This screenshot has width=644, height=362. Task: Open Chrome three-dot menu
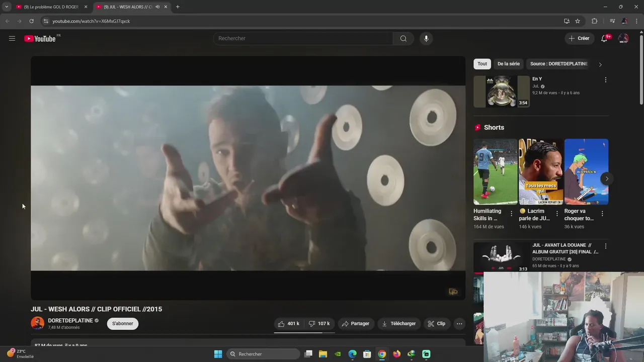(x=636, y=21)
